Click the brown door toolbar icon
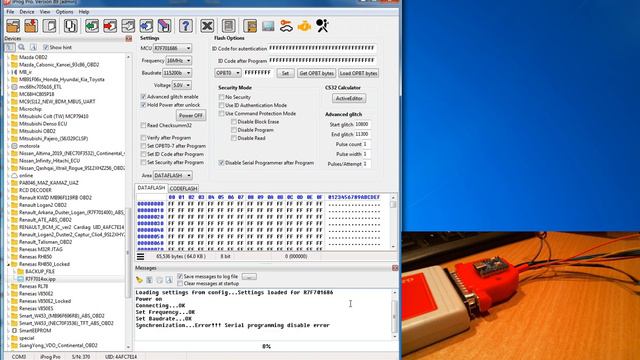Image resolution: width=640 pixels, height=360 pixels. pos(250,26)
